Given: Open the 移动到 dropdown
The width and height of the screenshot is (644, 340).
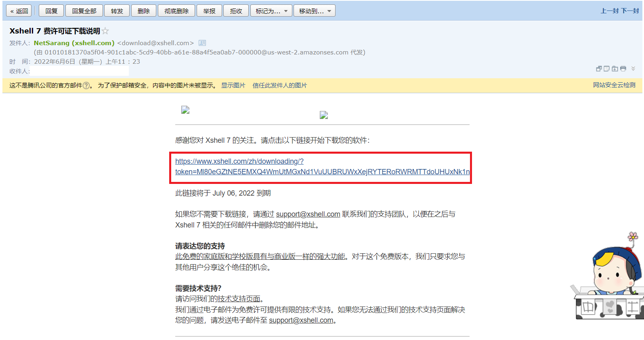Looking at the screenshot, I should [x=314, y=11].
